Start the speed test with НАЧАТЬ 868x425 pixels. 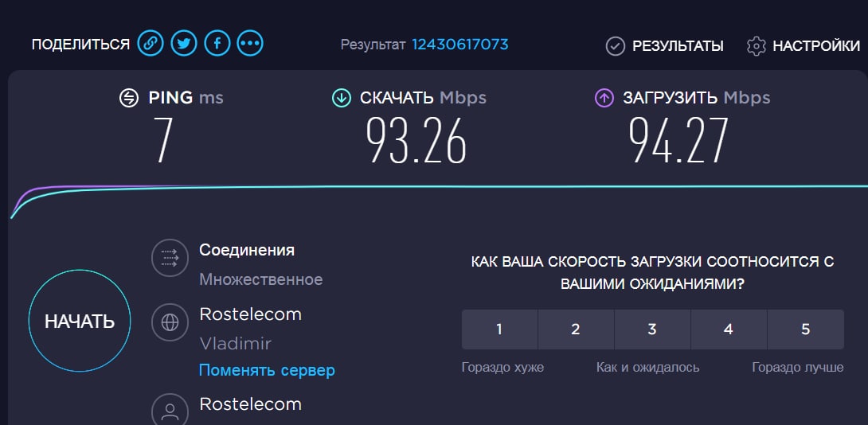80,321
